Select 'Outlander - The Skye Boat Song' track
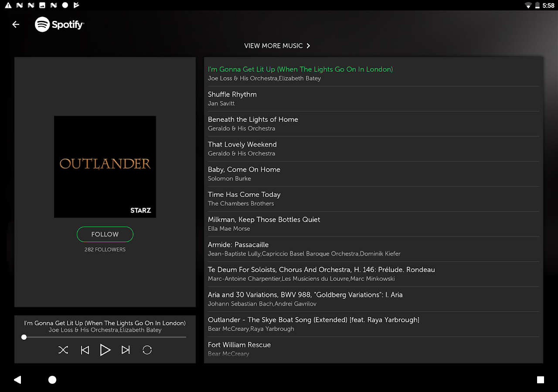 [x=374, y=324]
